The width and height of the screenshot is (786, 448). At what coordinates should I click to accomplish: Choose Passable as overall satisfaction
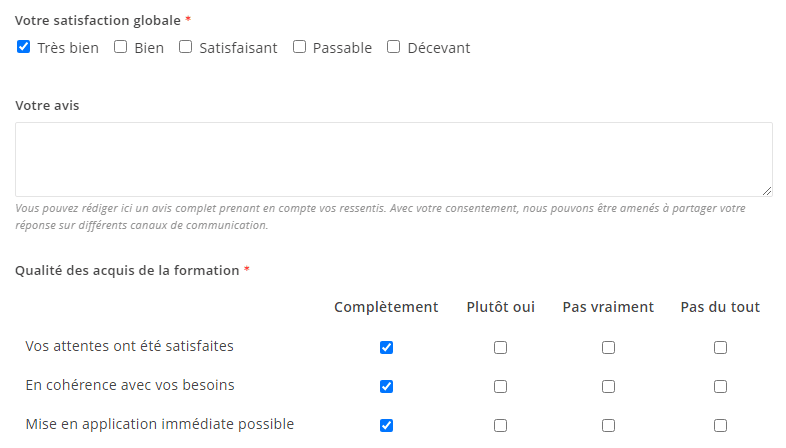click(299, 47)
